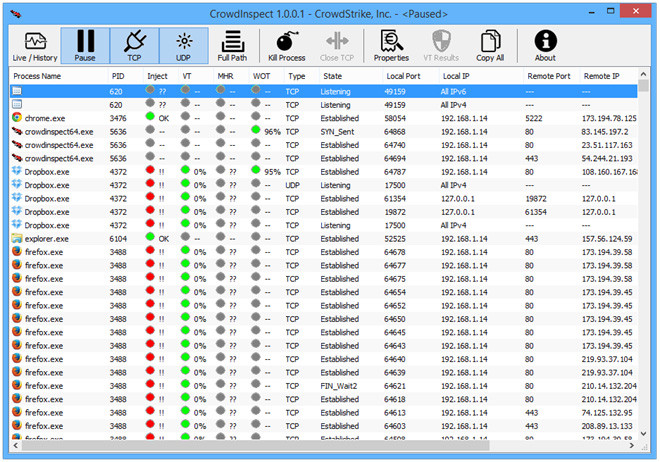Viewport: 660px width, 462px height.
Task: Open the Live / History view
Action: click(35, 46)
